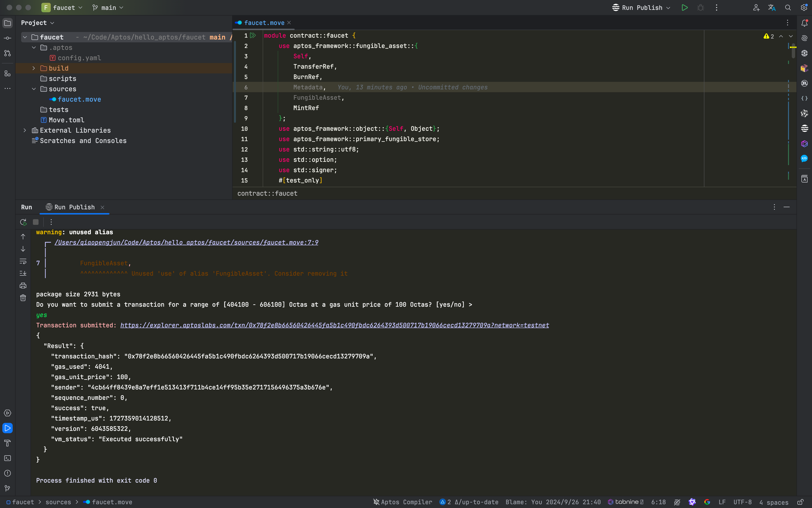The width and height of the screenshot is (812, 508).
Task: Expand External Libraries node
Action: [x=25, y=130]
